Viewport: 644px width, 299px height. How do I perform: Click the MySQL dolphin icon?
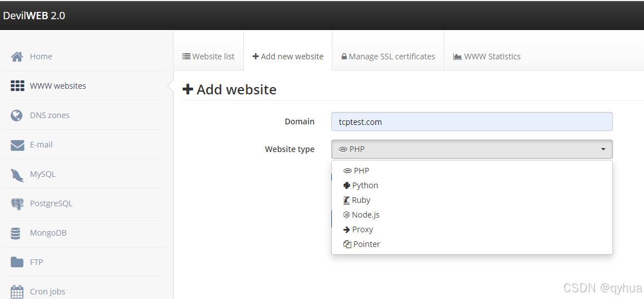coord(17,175)
